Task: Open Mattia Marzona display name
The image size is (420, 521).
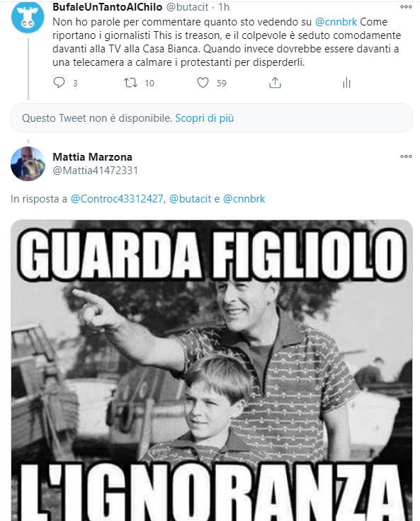Action: (x=93, y=157)
